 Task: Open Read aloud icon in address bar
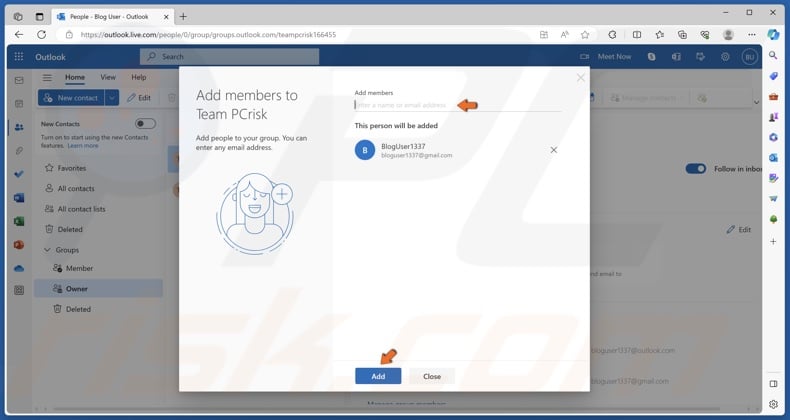564,35
